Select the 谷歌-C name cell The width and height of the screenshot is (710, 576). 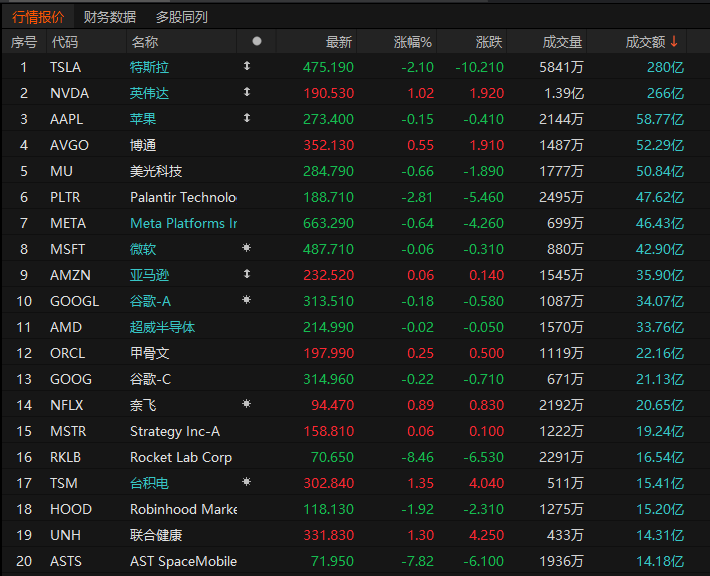(150, 379)
